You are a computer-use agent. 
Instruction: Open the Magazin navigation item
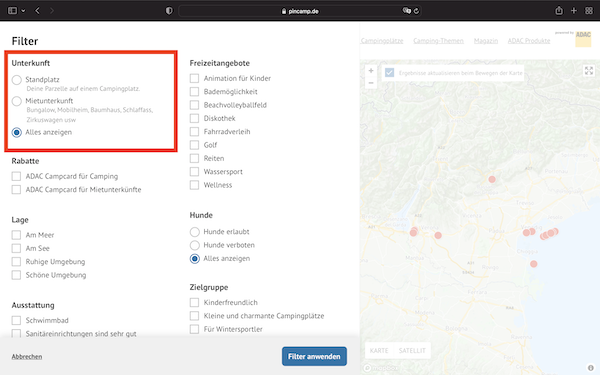[486, 41]
